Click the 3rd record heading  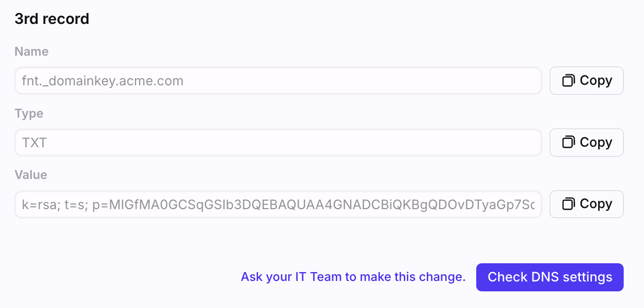[x=52, y=19]
